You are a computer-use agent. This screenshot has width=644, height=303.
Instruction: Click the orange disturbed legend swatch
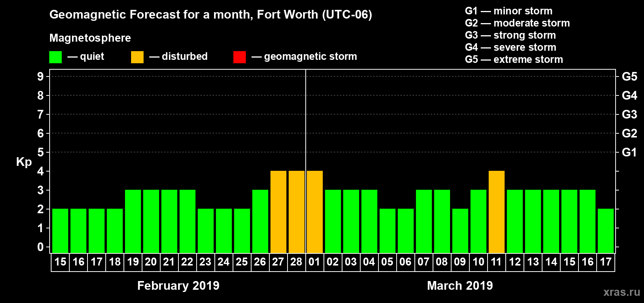[137, 57]
